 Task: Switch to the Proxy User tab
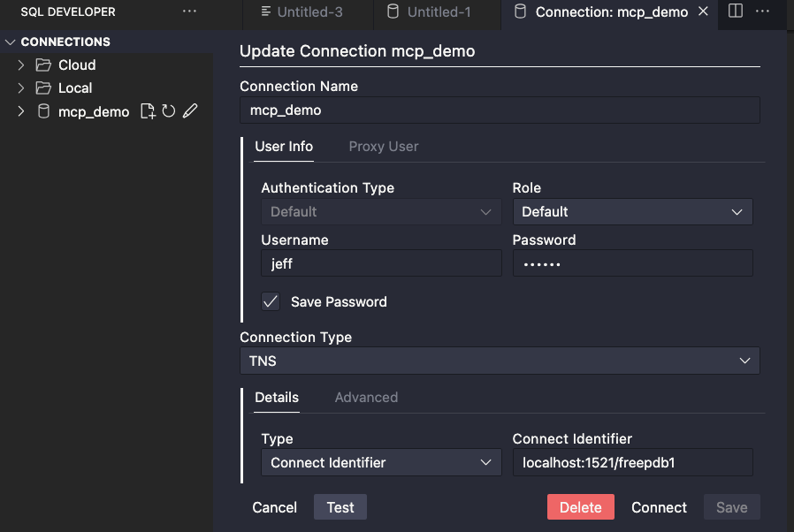coord(384,147)
